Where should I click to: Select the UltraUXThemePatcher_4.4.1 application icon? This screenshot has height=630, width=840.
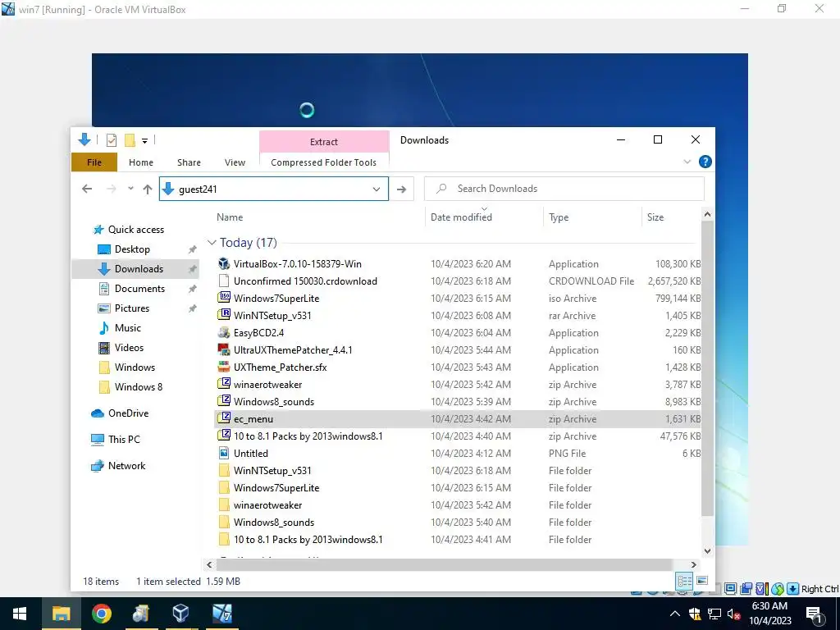[x=224, y=349]
